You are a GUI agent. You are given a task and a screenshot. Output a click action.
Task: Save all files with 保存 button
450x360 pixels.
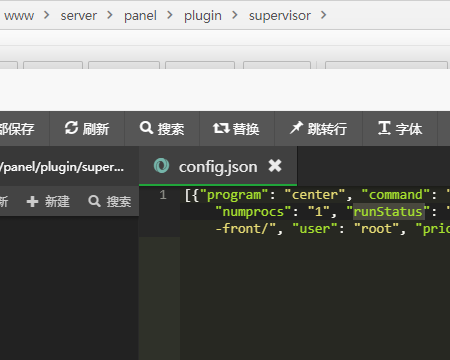pyautogui.click(x=17, y=129)
